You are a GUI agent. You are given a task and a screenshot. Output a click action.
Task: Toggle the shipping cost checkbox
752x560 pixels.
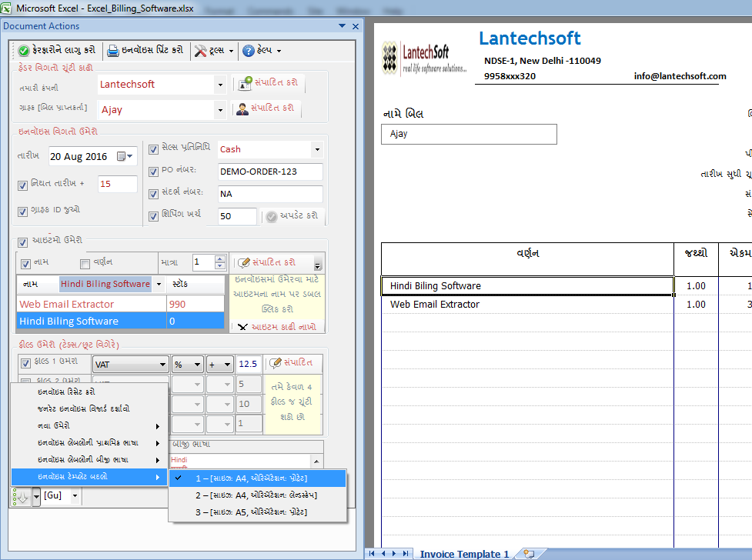click(x=153, y=217)
